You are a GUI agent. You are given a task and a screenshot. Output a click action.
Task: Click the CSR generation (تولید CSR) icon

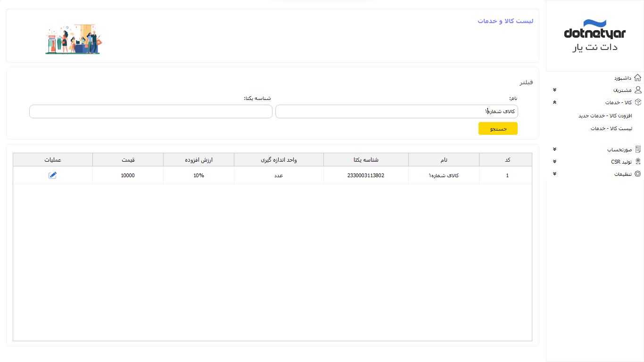pyautogui.click(x=638, y=162)
